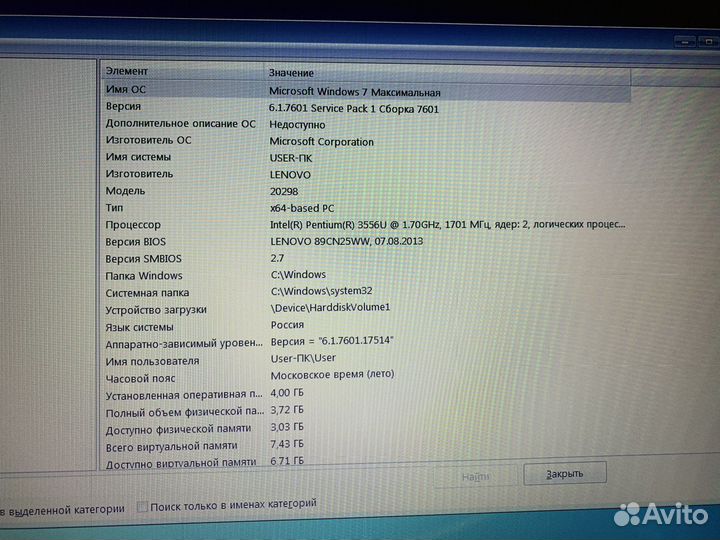The image size is (720, 540).
Task: Select the 'Версия' row label
Action: click(x=123, y=106)
